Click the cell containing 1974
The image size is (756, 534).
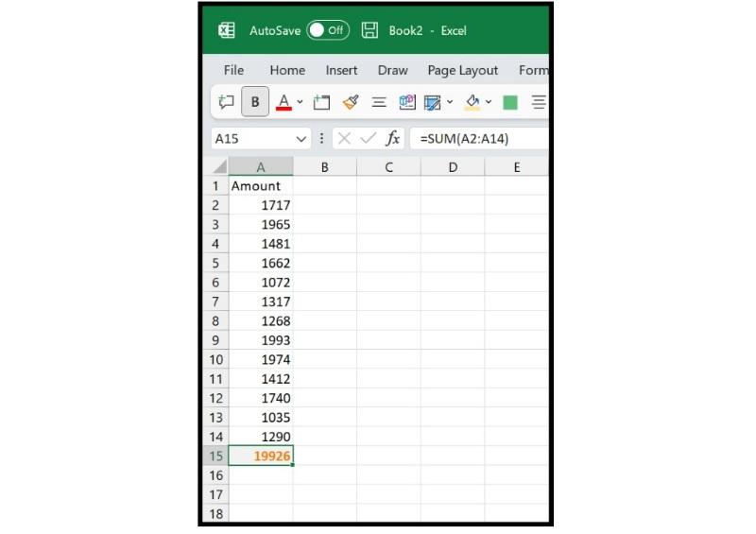point(261,359)
